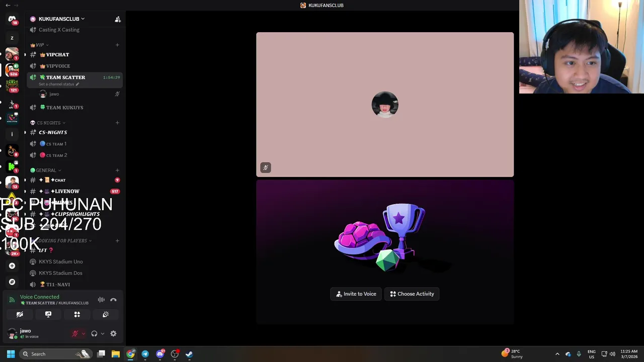Join Casting X Casting voice channel
This screenshot has height=362, width=644.
(74, 30)
